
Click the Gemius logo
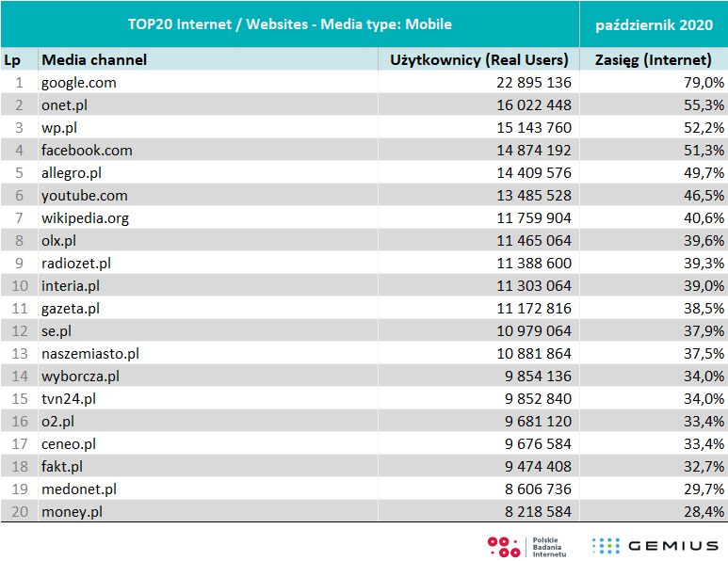click(654, 545)
